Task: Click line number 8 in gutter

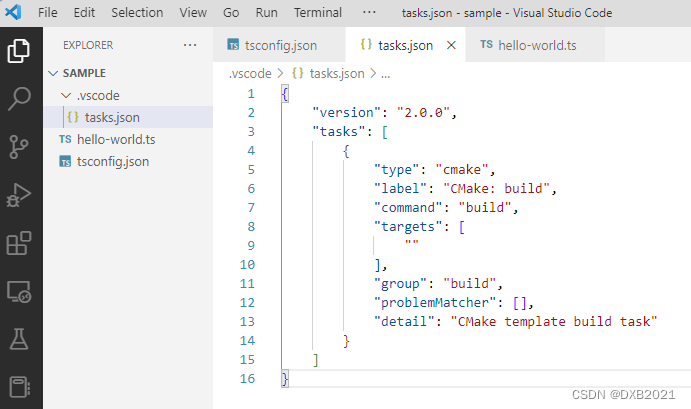Action: tap(251, 227)
